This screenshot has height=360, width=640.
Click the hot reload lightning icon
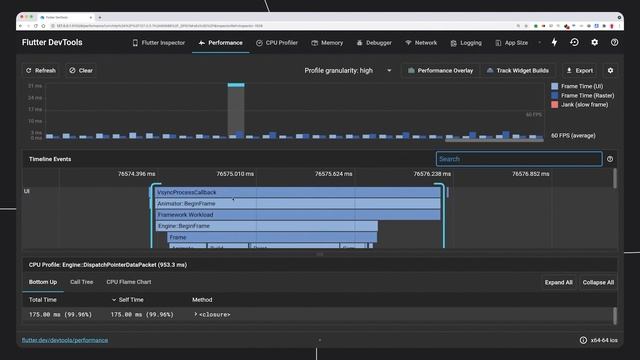[554, 42]
